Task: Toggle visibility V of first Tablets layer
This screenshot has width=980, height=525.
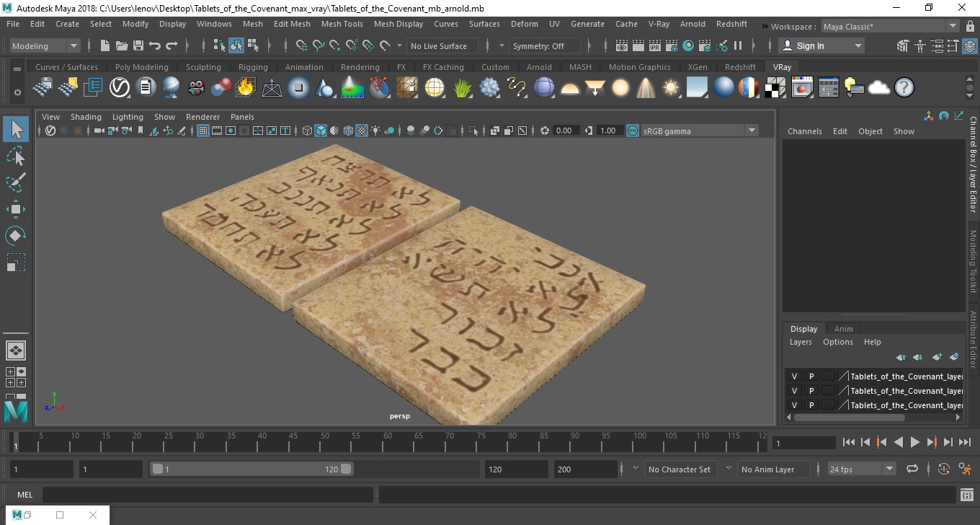Action: [x=794, y=376]
